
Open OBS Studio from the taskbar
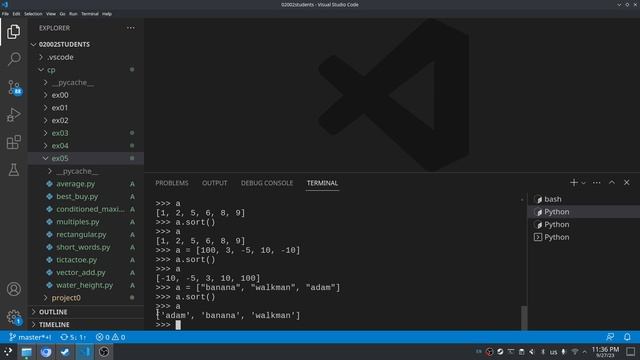pos(104,351)
